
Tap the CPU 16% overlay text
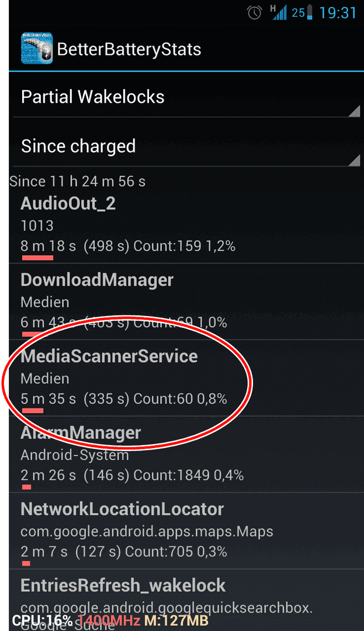pyautogui.click(x=42, y=620)
